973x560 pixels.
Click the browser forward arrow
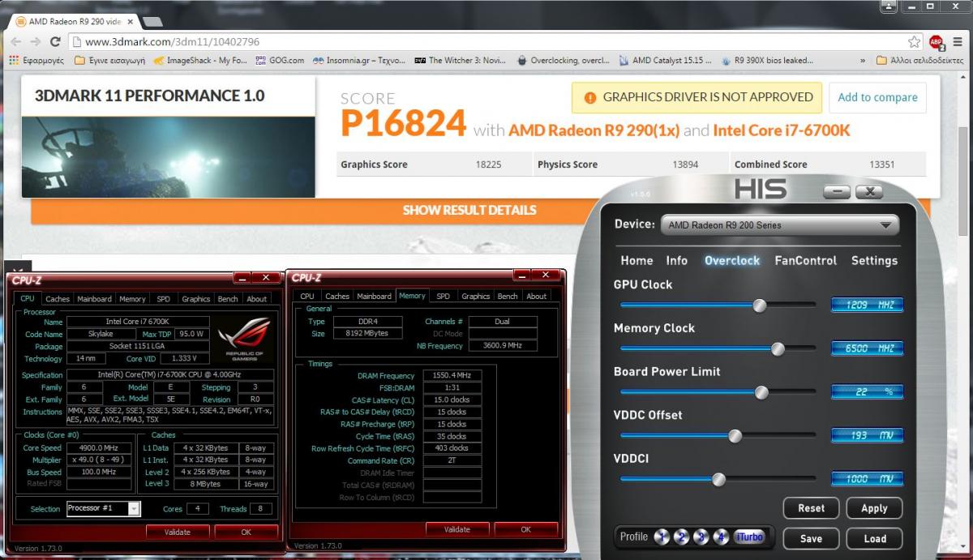coord(36,41)
